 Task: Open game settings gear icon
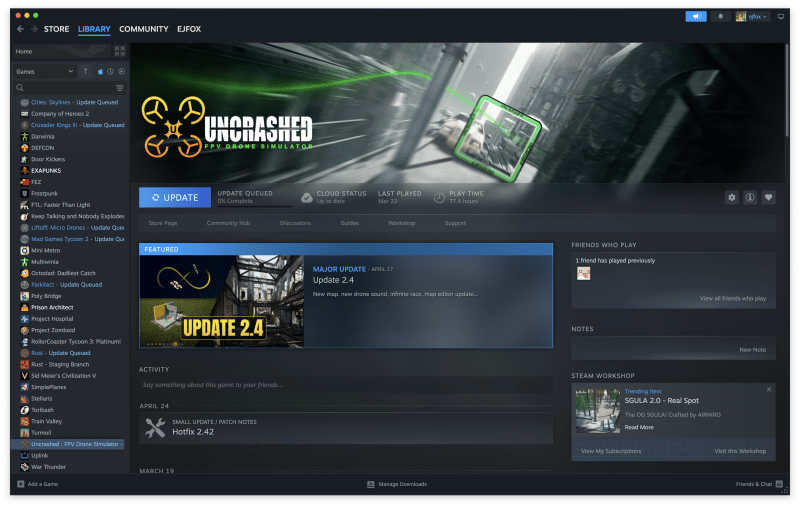coord(732,197)
